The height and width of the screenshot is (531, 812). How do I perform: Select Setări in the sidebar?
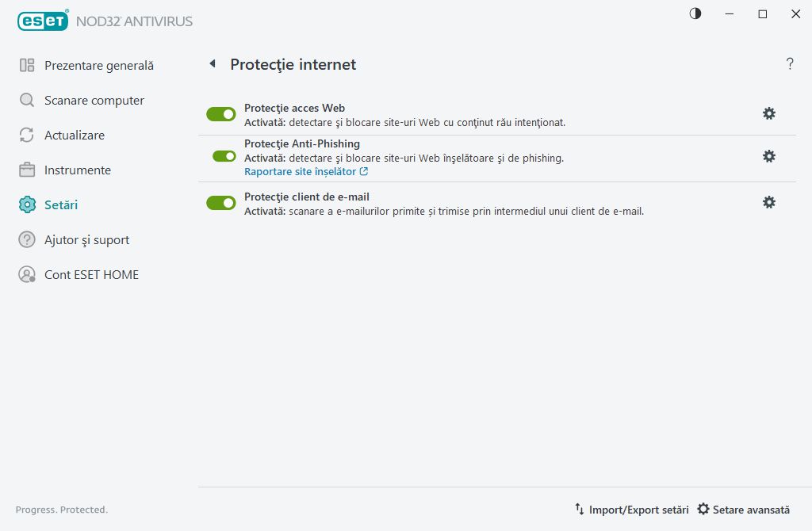[61, 204]
